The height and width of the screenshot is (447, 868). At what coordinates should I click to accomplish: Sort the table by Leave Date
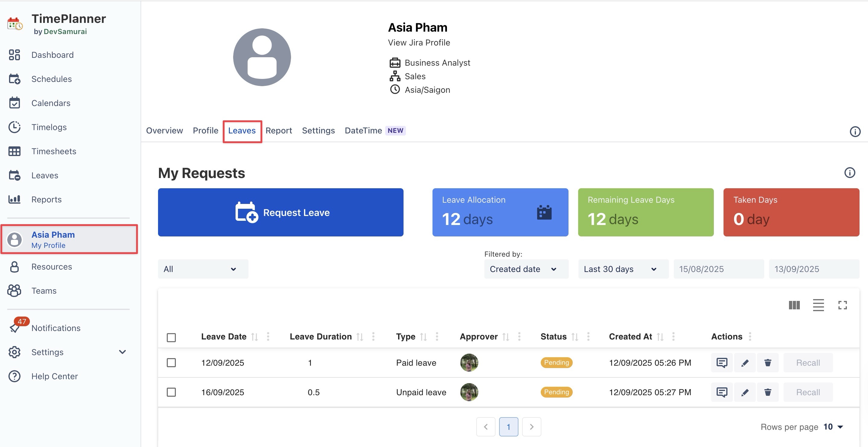[255, 336]
